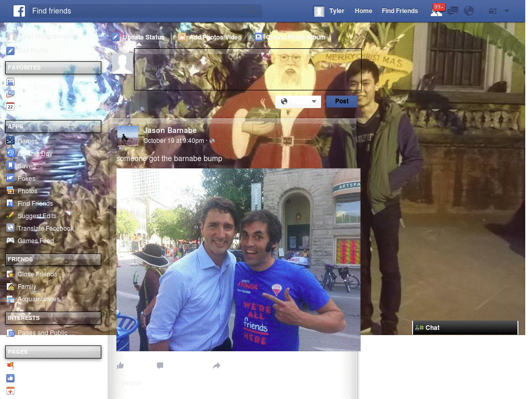Open the News Feed icon under Favorites

(10, 82)
